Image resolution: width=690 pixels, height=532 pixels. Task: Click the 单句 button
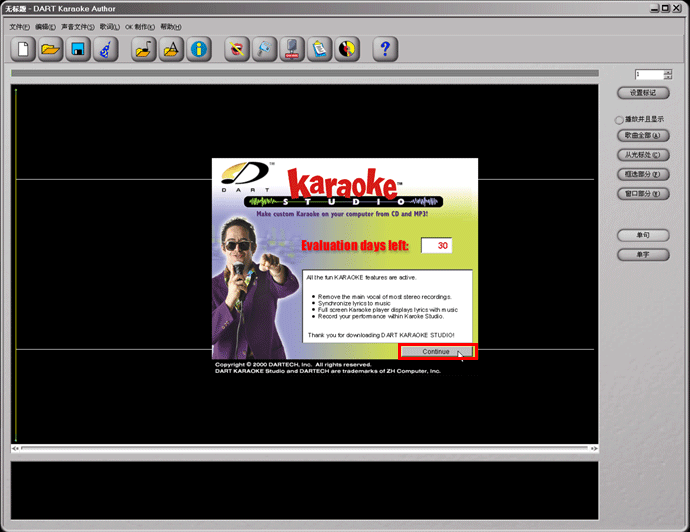coord(643,235)
